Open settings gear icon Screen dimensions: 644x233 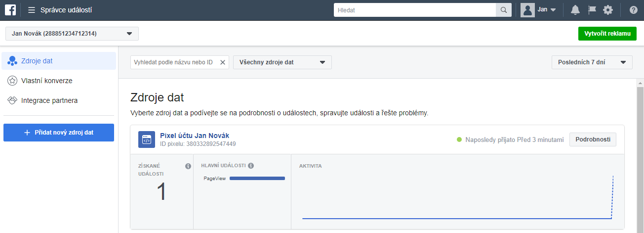coord(608,10)
